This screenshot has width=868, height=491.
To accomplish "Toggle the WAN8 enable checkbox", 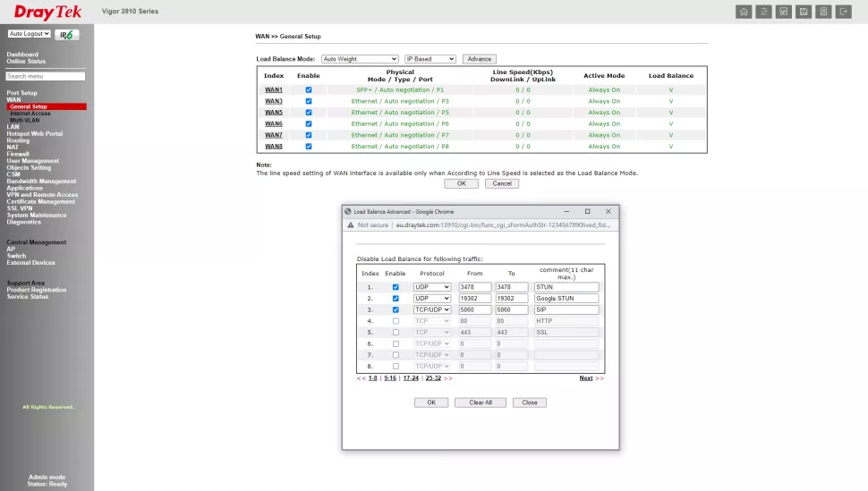I will (x=309, y=147).
